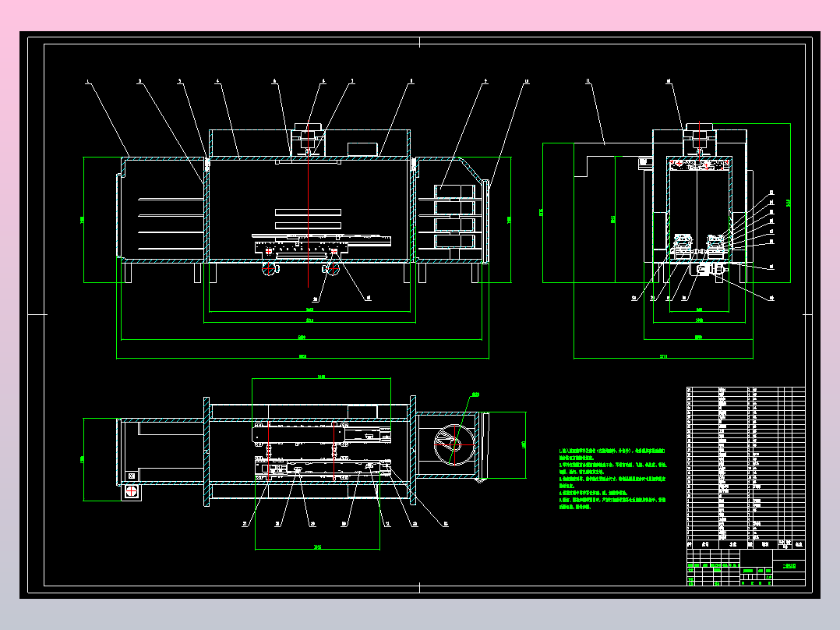Click the green technical notes text block
The height and width of the screenshot is (630, 840).
pyautogui.click(x=612, y=479)
